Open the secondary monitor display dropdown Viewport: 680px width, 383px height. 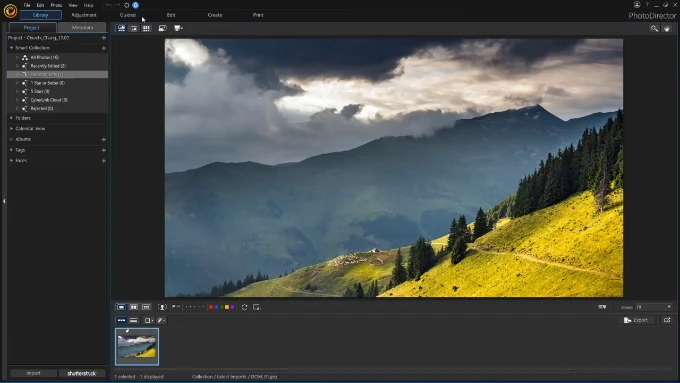tap(178, 28)
